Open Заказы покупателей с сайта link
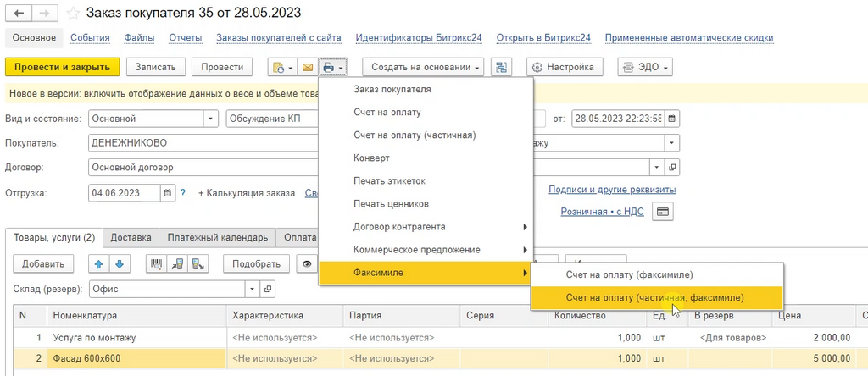 click(x=278, y=37)
